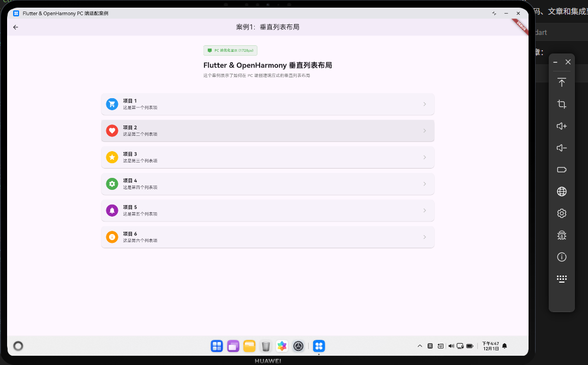Open the blue four-square launcher in the dock
588x365 pixels.
(217, 346)
